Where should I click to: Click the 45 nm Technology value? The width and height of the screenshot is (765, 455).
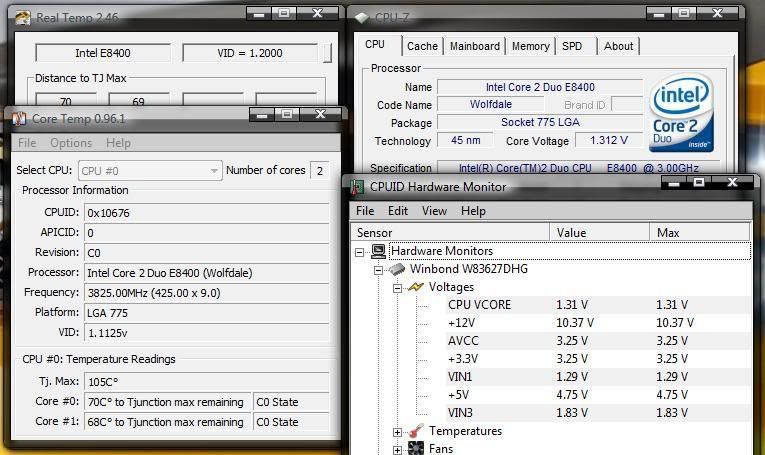click(465, 140)
